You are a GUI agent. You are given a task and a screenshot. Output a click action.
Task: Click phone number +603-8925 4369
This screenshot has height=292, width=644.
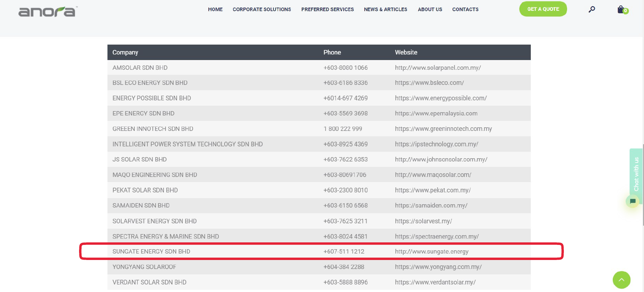click(345, 144)
